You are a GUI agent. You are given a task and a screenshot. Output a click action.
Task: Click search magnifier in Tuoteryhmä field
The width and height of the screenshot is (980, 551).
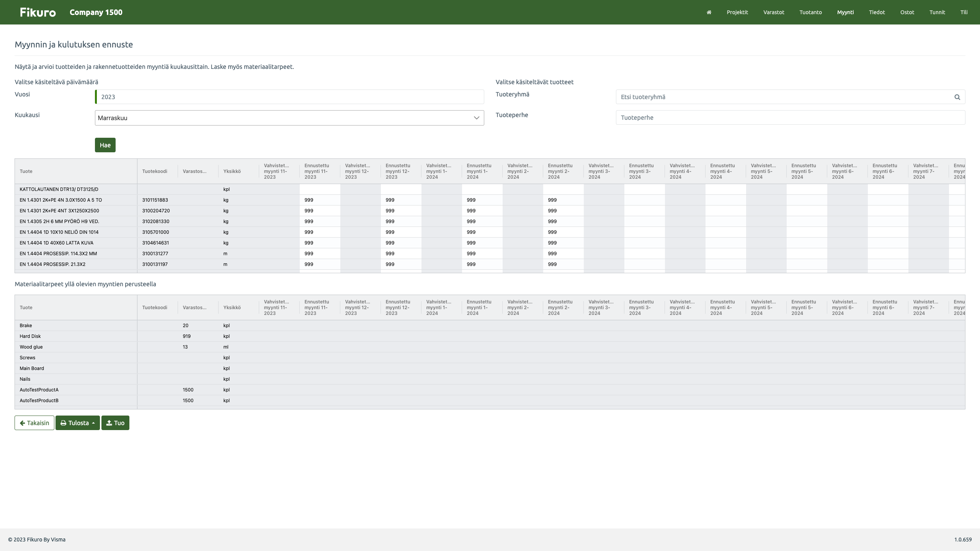click(x=957, y=97)
